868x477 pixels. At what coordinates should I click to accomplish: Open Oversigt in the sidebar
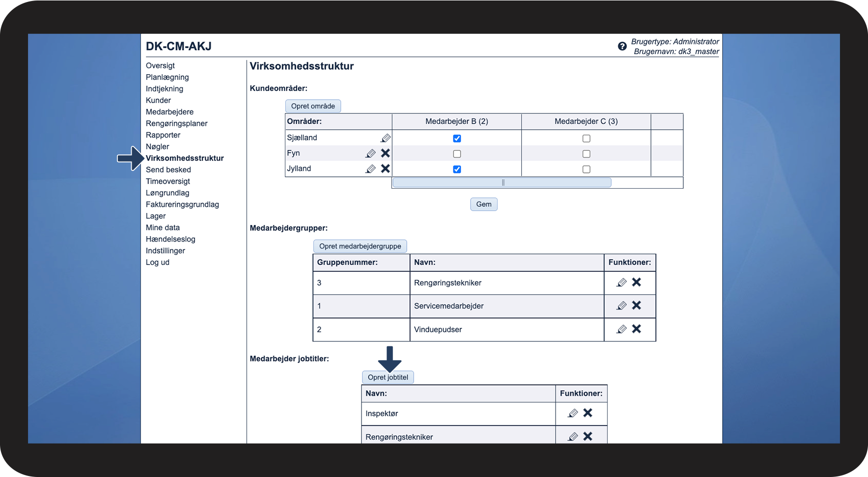pos(160,66)
